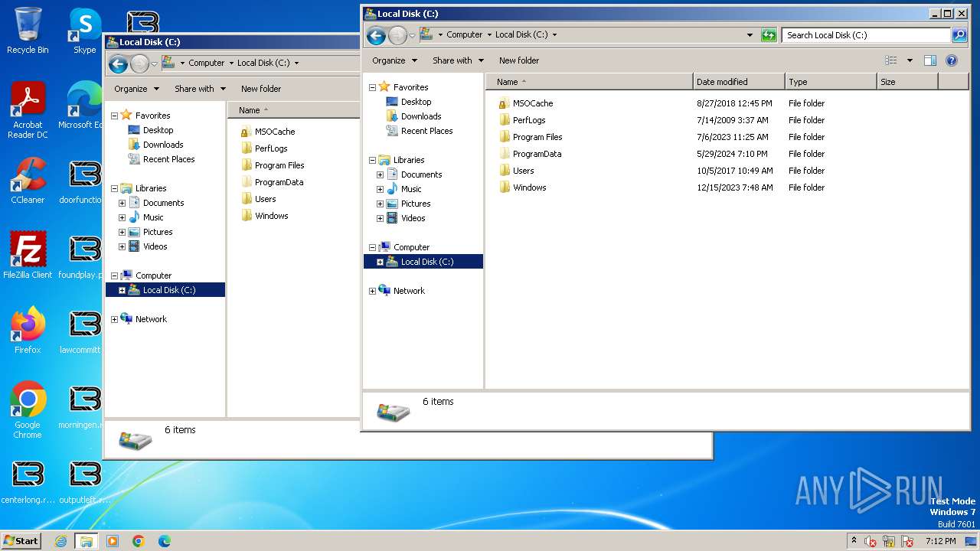Collapse Libraries in front window navigation
The height and width of the screenshot is (551, 980).
click(373, 160)
